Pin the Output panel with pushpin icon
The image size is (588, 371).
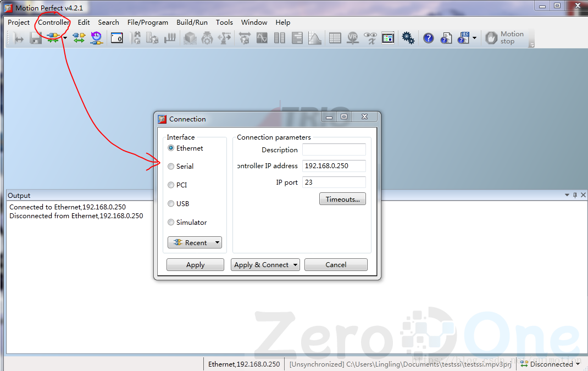point(575,195)
